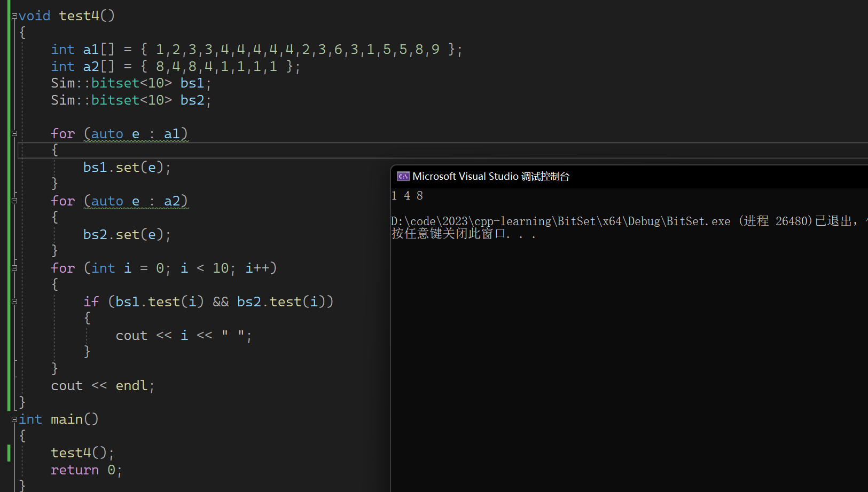Click the cout << endl; statement
868x492 pixels.
pyautogui.click(x=103, y=386)
